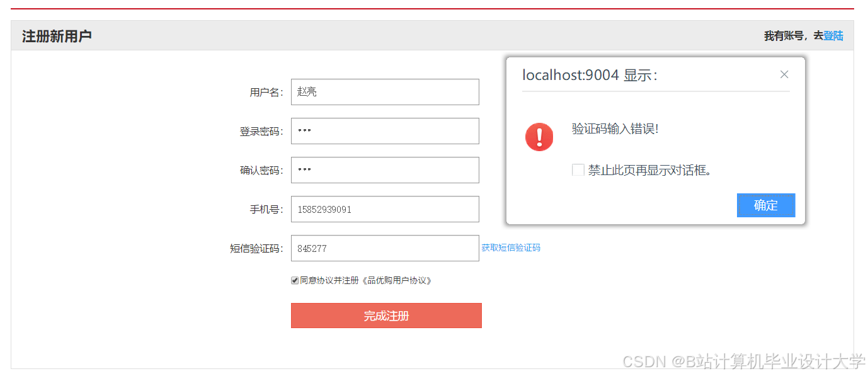Screen dimensions: 868x376
Task: Click the 注册新用户 header title
Action: click(x=56, y=36)
